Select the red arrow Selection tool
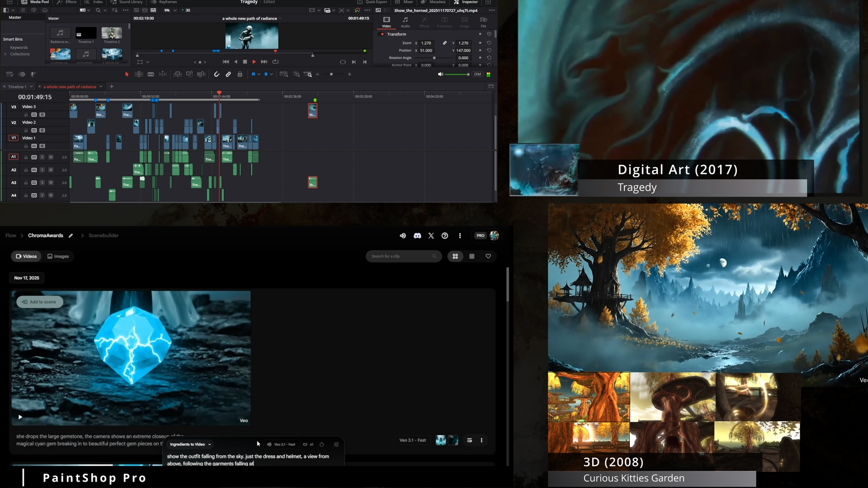Image resolution: width=868 pixels, height=488 pixels. click(127, 74)
